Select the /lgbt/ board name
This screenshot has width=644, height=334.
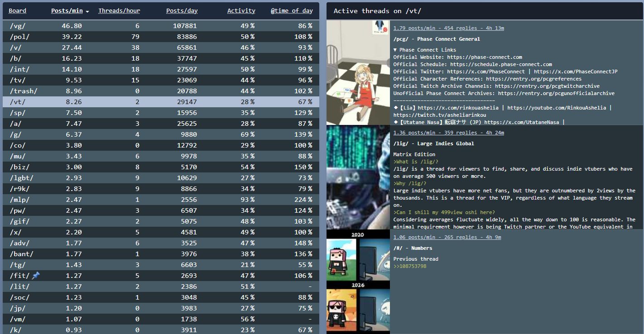pyautogui.click(x=21, y=178)
